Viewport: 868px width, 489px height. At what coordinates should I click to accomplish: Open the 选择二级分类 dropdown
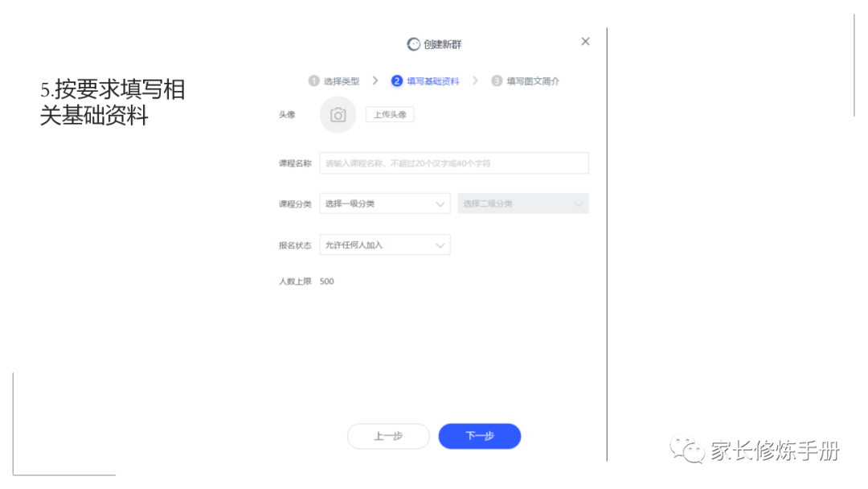pos(523,203)
